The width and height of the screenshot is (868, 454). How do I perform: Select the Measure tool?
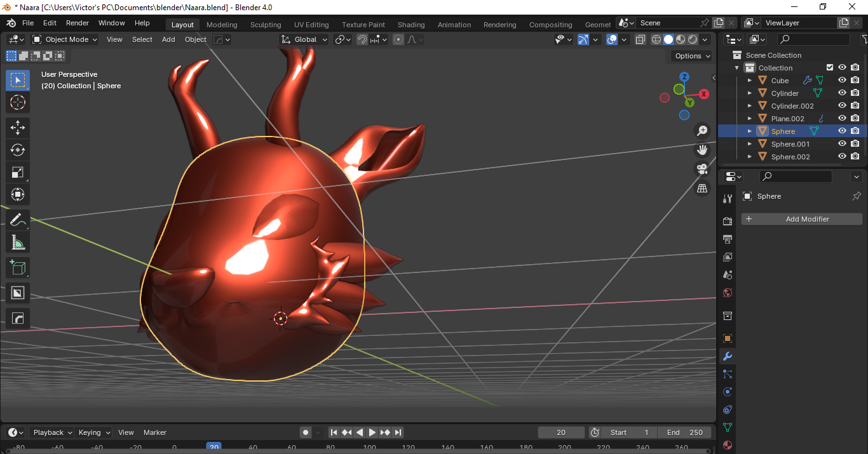coord(18,243)
